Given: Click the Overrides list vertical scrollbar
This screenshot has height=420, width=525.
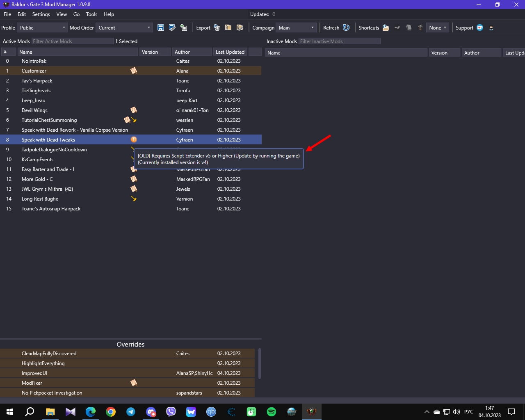Looking at the screenshot, I should click(x=260, y=363).
